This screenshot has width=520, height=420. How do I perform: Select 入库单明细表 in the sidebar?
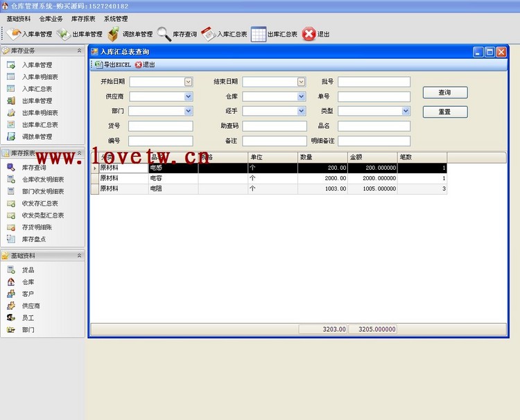click(40, 77)
